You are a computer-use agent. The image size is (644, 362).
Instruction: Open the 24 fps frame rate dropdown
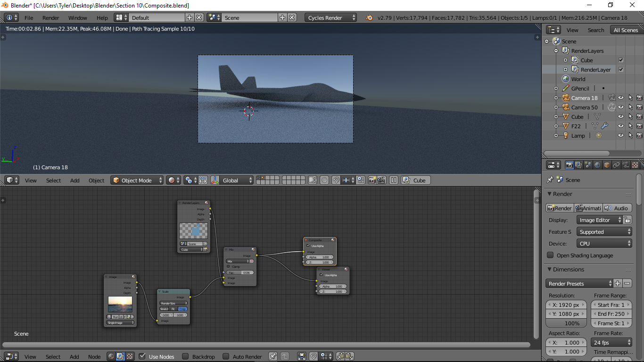pyautogui.click(x=611, y=343)
